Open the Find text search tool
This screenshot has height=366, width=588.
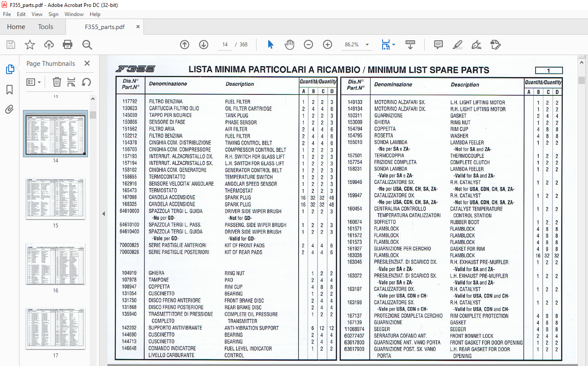tap(87, 45)
